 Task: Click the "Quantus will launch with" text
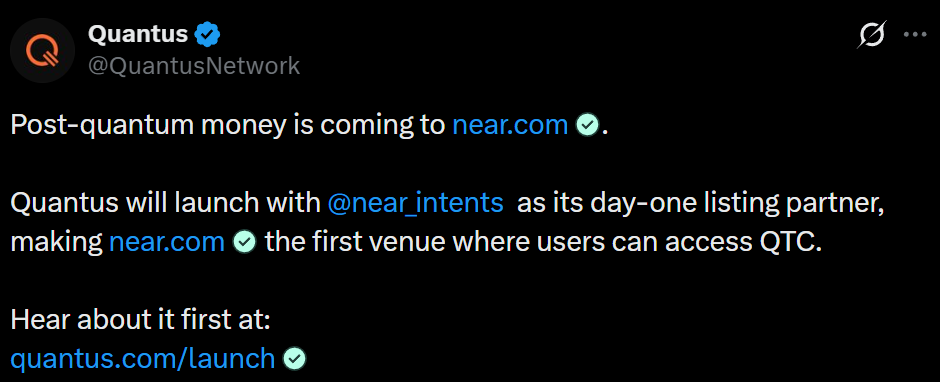[x=165, y=204]
